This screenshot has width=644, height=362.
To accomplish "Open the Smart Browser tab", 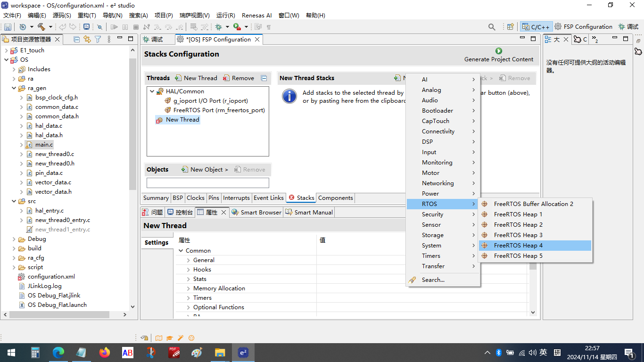I will [x=256, y=213].
